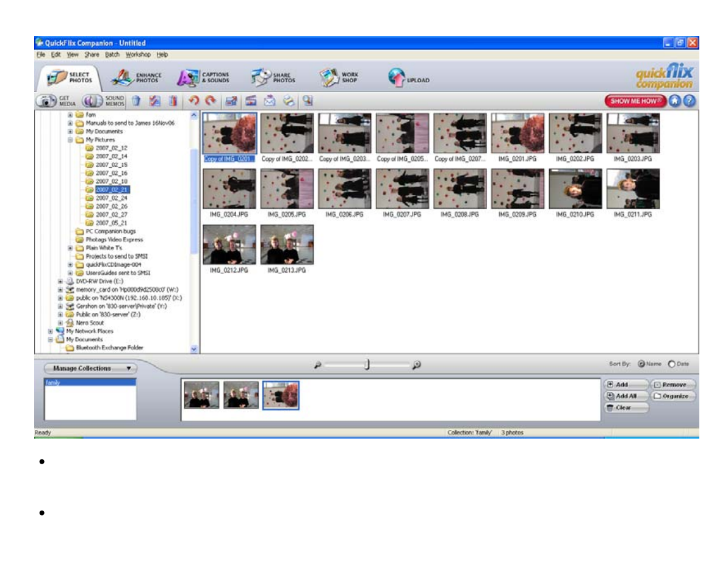Click the blue question mark help icon
This screenshot has height=582, width=728.
point(690,101)
